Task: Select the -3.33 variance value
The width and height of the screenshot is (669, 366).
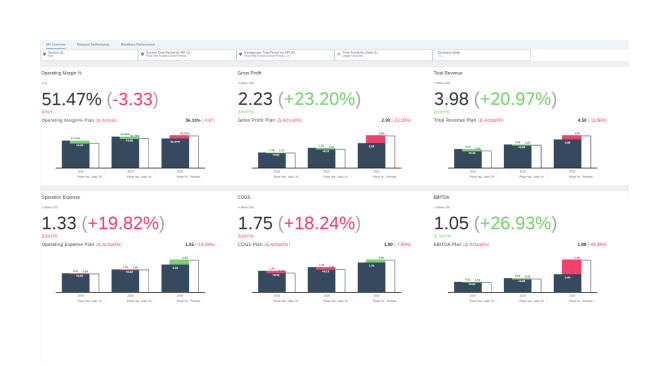Action: [x=134, y=99]
